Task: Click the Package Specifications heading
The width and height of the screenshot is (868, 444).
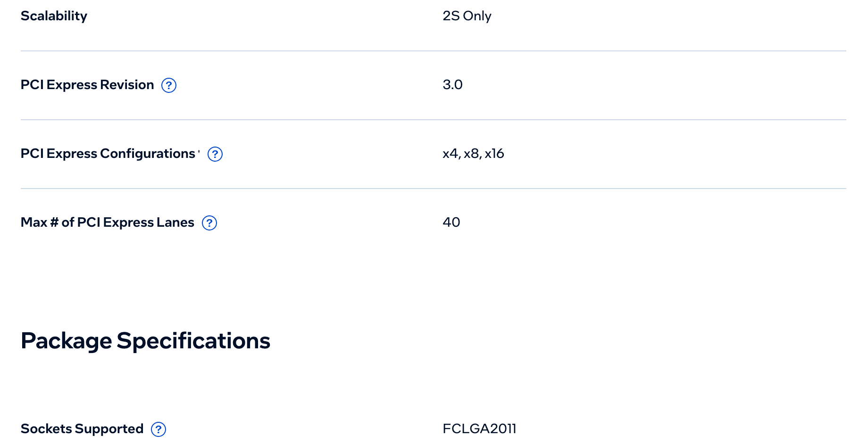Action: click(x=145, y=341)
